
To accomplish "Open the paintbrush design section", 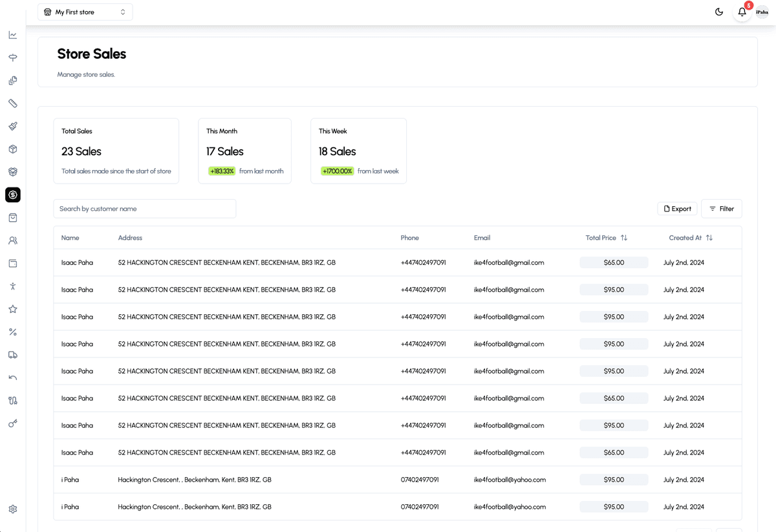I will (x=13, y=126).
